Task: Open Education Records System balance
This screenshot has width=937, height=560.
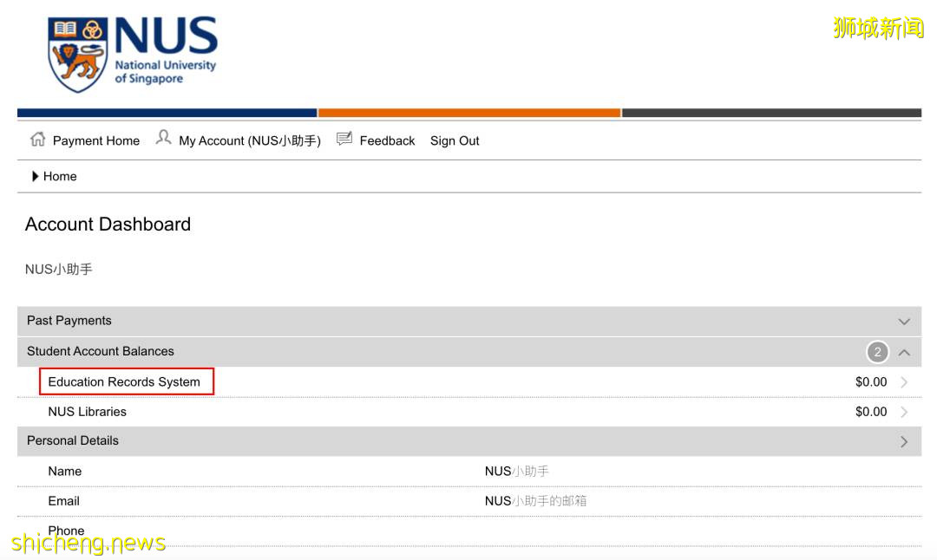Action: 124,381
